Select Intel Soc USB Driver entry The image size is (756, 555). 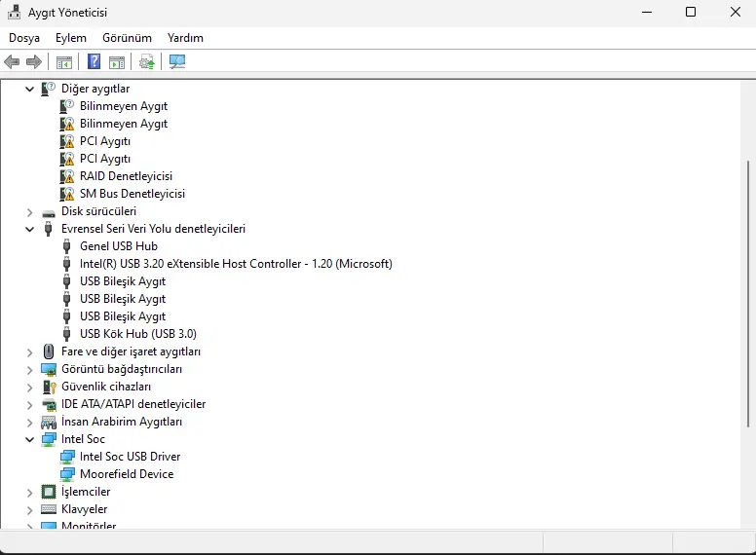[x=130, y=457]
